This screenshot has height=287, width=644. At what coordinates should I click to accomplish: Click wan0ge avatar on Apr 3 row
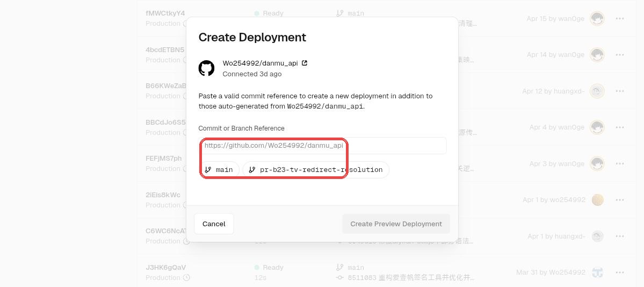point(597,163)
